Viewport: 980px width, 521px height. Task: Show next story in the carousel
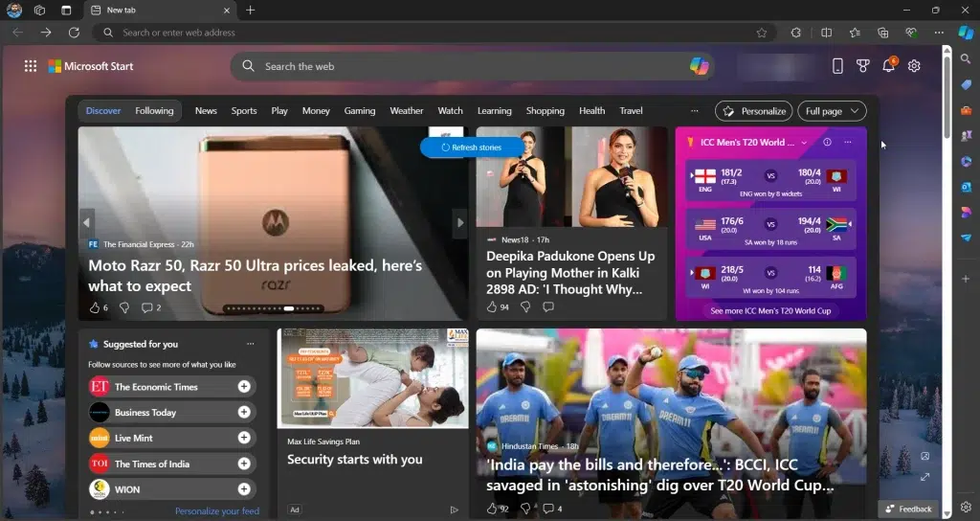[460, 222]
